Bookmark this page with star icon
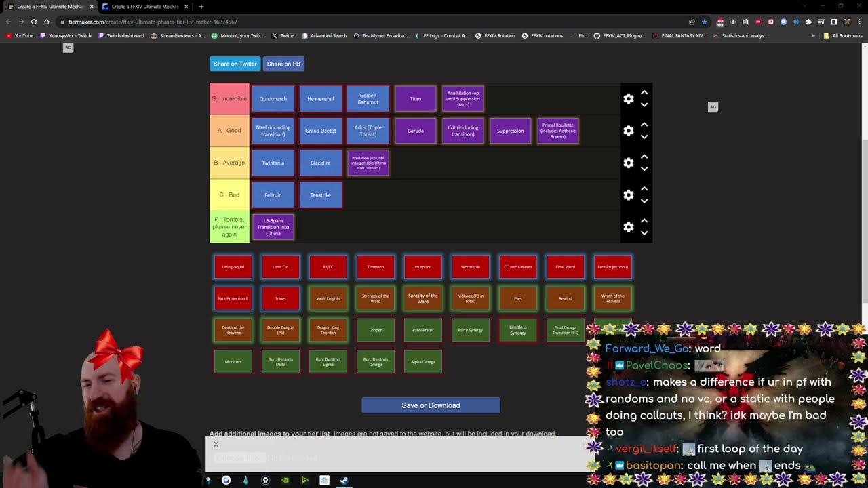Screen dimensions: 868x488 pos(704,22)
